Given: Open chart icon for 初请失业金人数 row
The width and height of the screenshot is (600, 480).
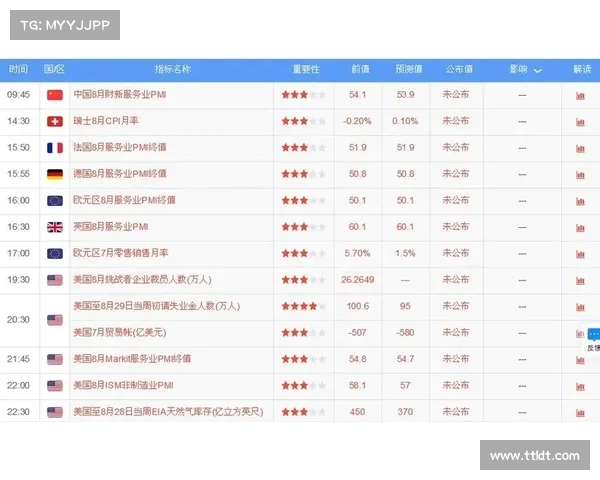Looking at the screenshot, I should [580, 307].
